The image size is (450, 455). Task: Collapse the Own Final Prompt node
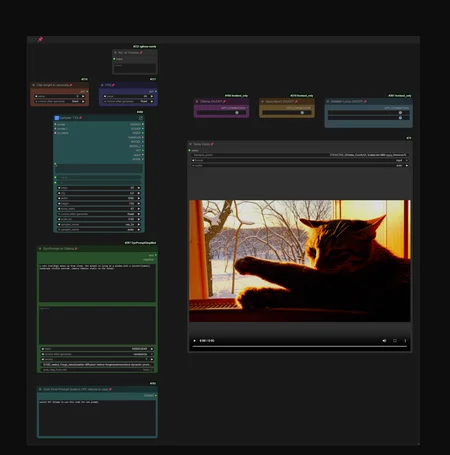click(x=40, y=389)
